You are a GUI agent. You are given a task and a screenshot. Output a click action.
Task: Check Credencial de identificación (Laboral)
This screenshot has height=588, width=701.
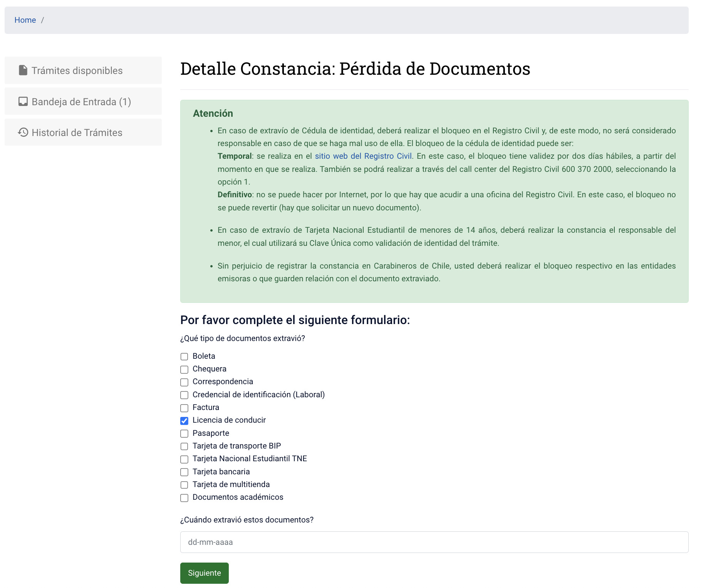click(x=184, y=395)
